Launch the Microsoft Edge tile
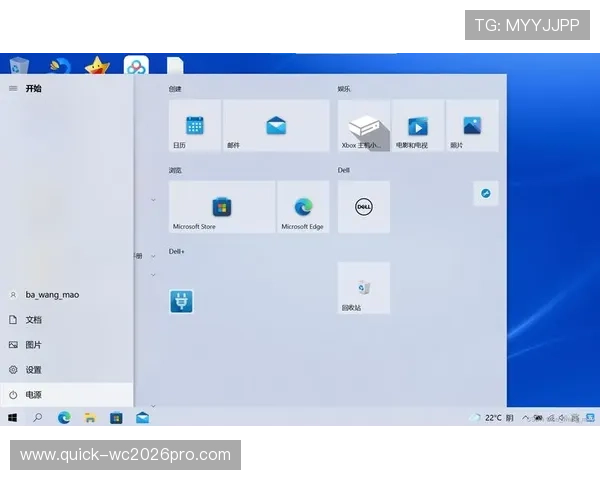 (x=303, y=207)
